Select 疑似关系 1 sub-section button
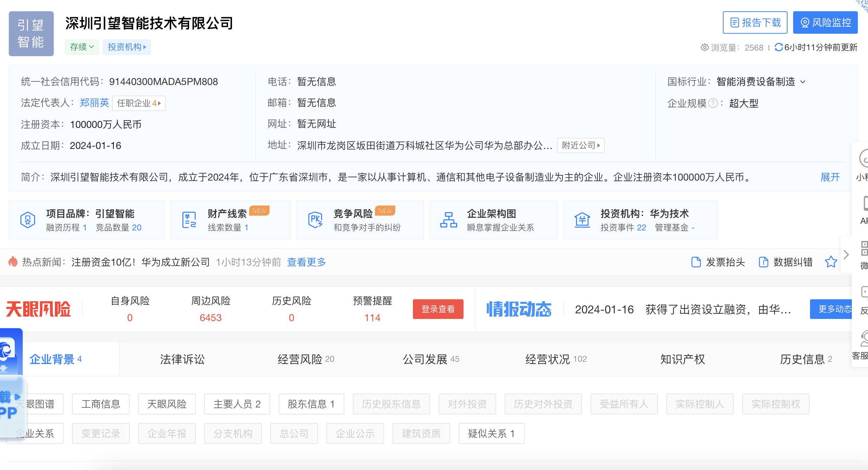Viewport: 868px width, 470px height. point(491,433)
